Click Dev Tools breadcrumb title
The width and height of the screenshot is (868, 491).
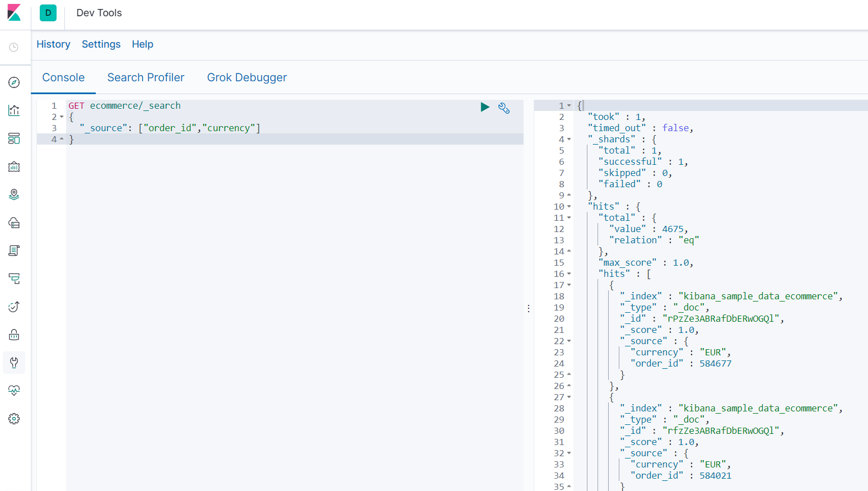pyautogui.click(x=99, y=13)
